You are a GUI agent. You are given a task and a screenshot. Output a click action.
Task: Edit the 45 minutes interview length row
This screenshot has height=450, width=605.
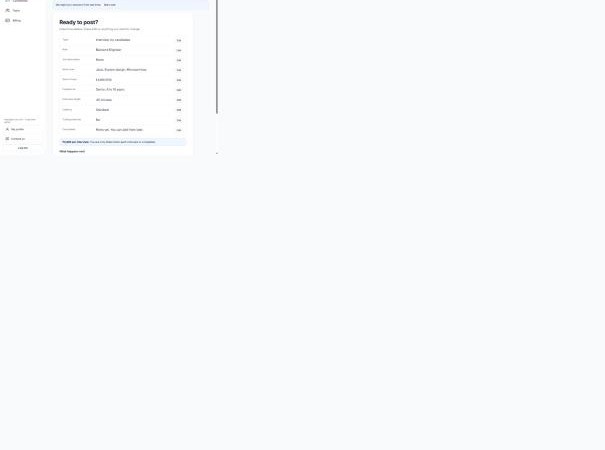click(179, 100)
